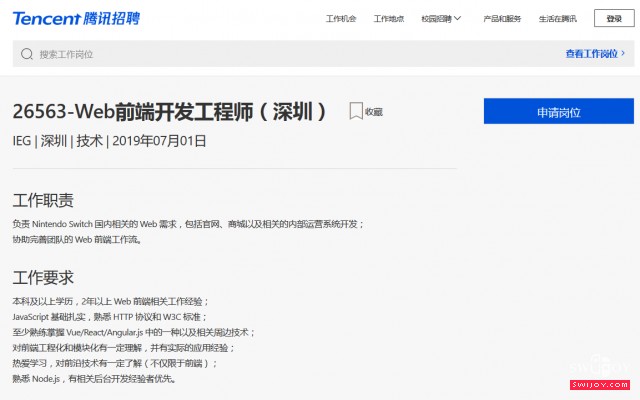Click the line mentioning Nintendo Switch

(188, 224)
